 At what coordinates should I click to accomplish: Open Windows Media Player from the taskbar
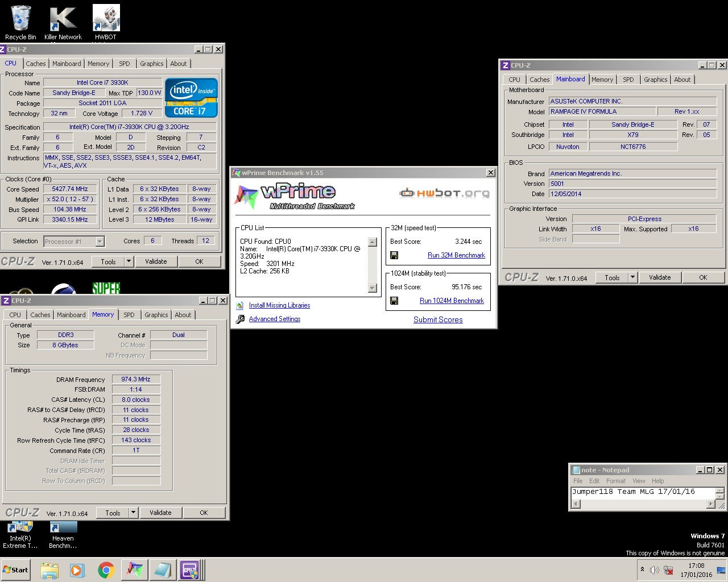[x=77, y=570]
